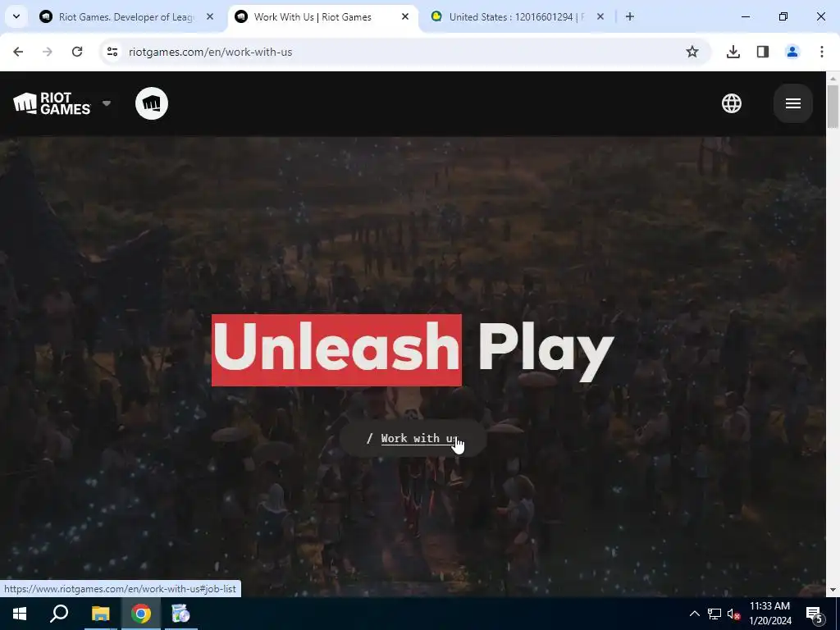840x630 pixels.
Task: Open the globe language selector
Action: pyautogui.click(x=731, y=103)
